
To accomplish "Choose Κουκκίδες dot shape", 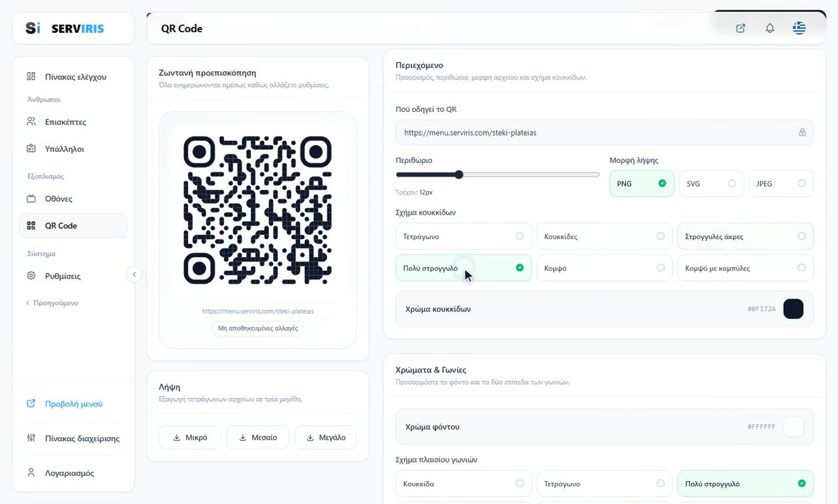I will pyautogui.click(x=605, y=236).
